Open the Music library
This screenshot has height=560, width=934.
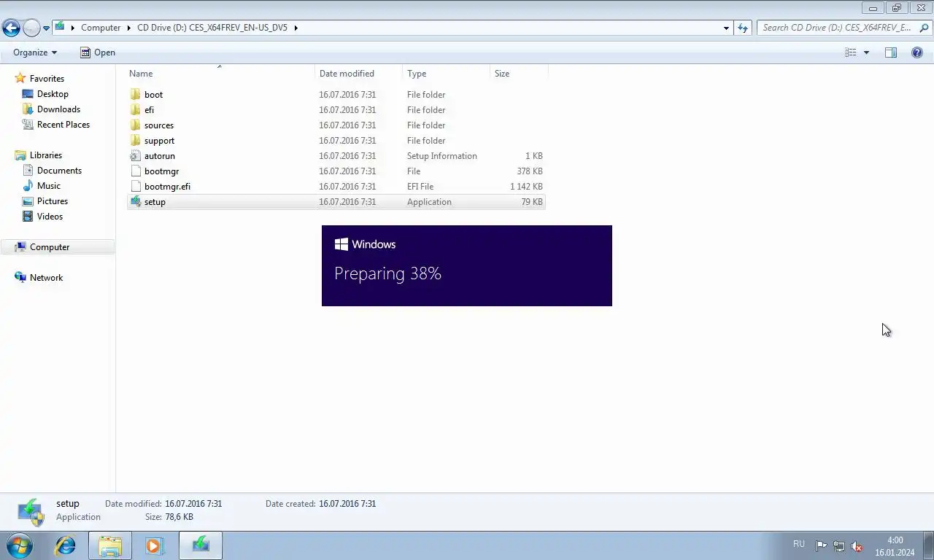[x=48, y=186]
